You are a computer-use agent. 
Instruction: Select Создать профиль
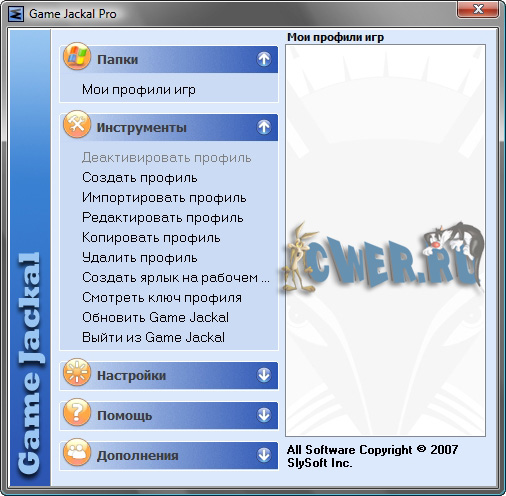(x=140, y=178)
